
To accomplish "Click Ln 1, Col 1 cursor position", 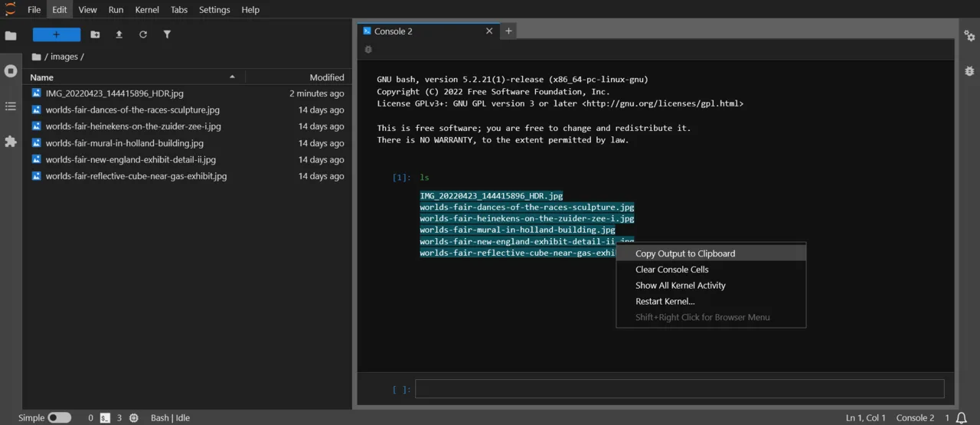I will coord(866,418).
